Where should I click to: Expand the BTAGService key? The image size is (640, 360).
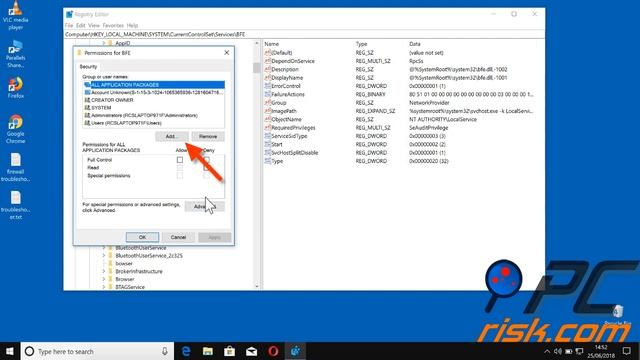click(x=104, y=287)
